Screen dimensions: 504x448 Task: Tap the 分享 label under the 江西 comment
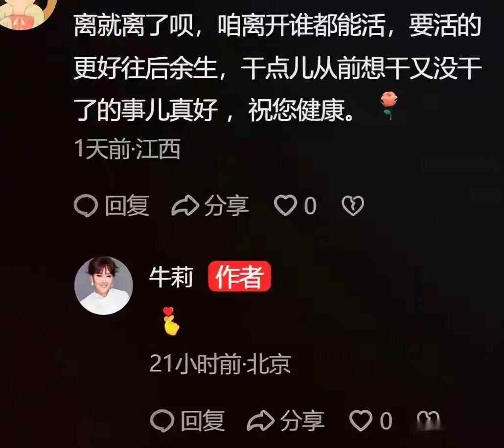(x=227, y=206)
